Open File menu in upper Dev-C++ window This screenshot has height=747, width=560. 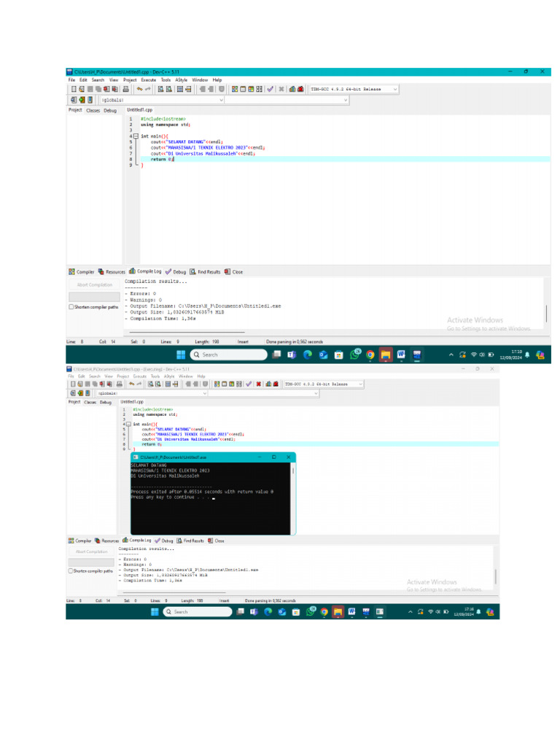coord(71,80)
